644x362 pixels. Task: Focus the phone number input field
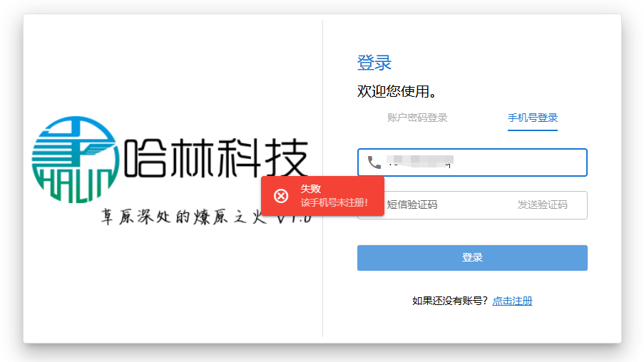tap(472, 162)
